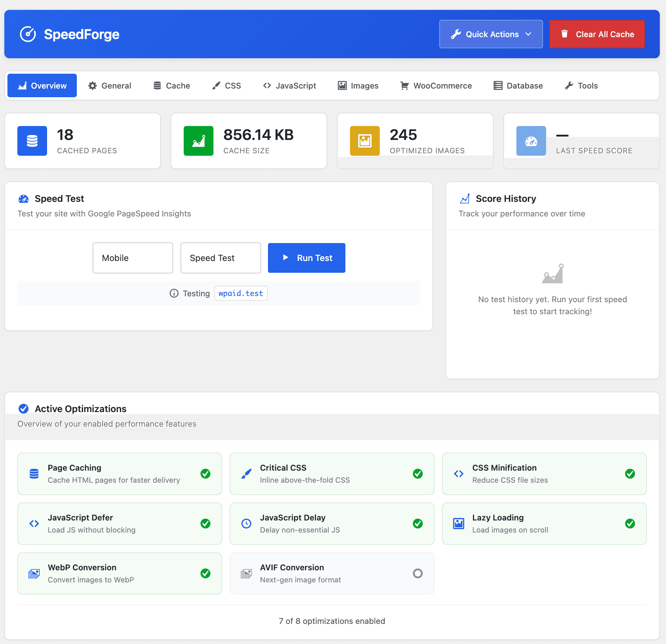This screenshot has height=644, width=666.
Task: Click the info icon next to Testing
Action: tap(174, 293)
